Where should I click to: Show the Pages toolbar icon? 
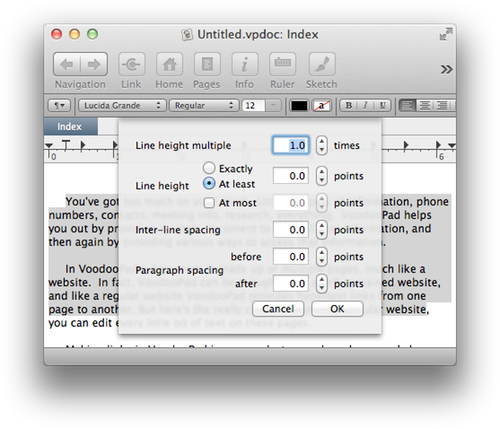(x=207, y=64)
